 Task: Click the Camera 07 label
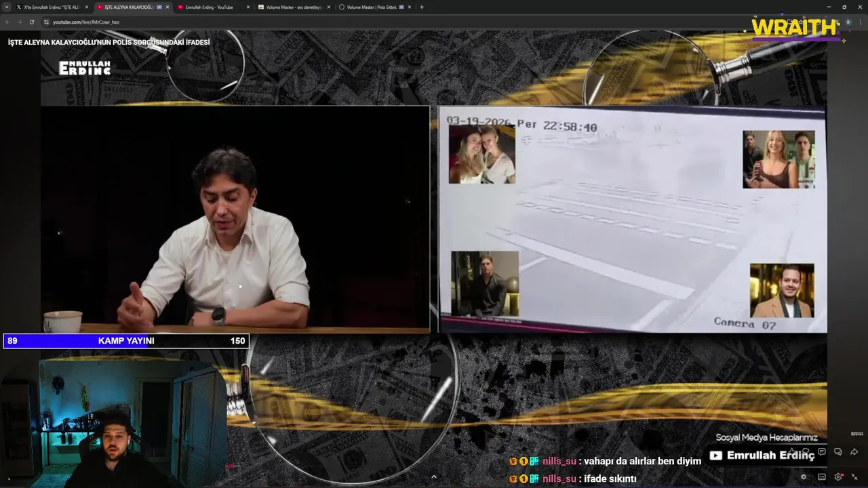coord(745,323)
